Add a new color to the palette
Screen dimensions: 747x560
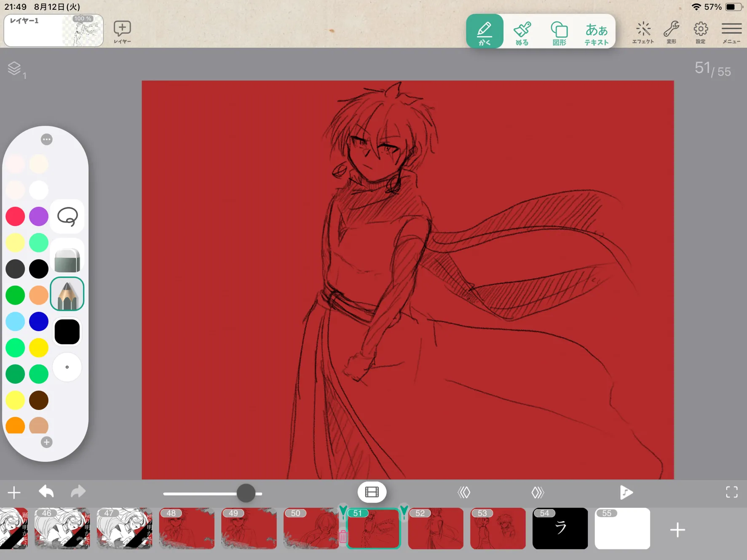tap(47, 442)
